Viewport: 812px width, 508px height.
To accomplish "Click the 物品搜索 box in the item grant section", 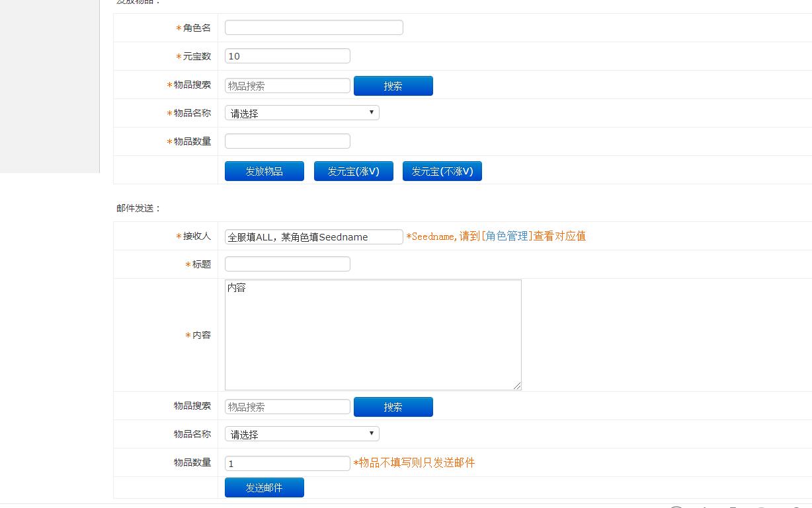I will point(287,86).
